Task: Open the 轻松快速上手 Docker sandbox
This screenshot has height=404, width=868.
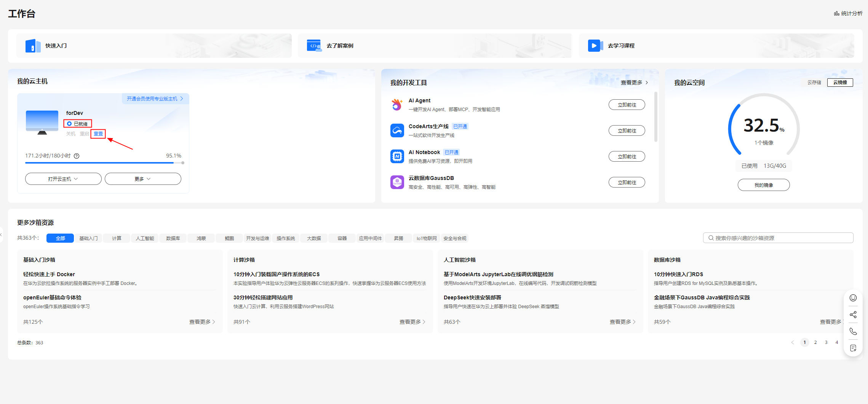Action: click(x=49, y=274)
